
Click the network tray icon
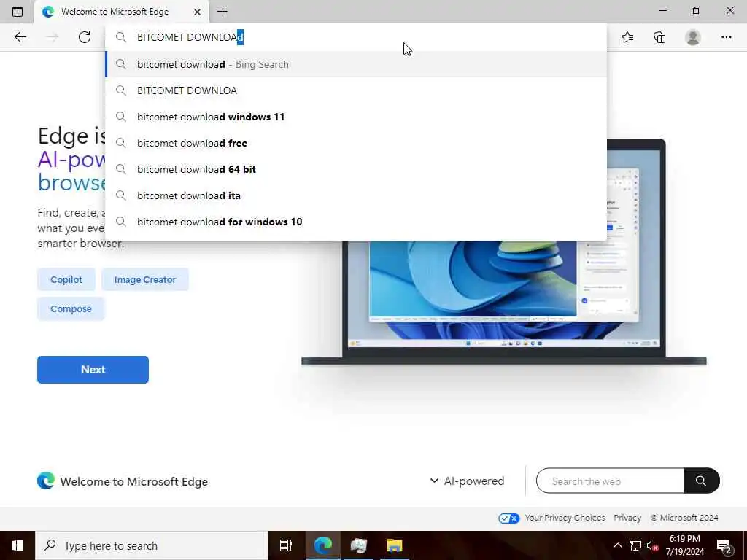coord(635,545)
